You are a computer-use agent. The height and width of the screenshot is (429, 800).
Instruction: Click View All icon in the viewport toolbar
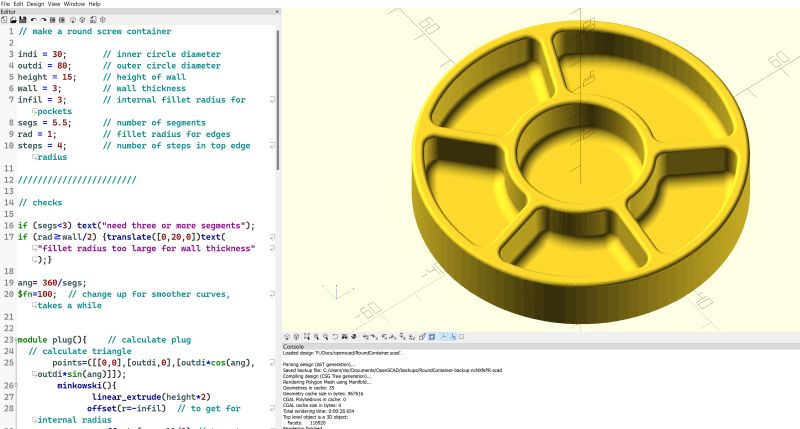click(x=305, y=335)
